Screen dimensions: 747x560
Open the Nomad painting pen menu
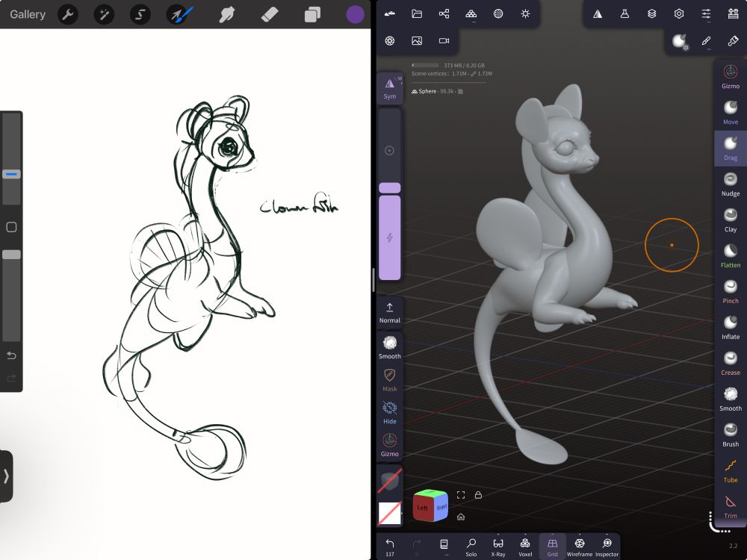[x=706, y=41]
